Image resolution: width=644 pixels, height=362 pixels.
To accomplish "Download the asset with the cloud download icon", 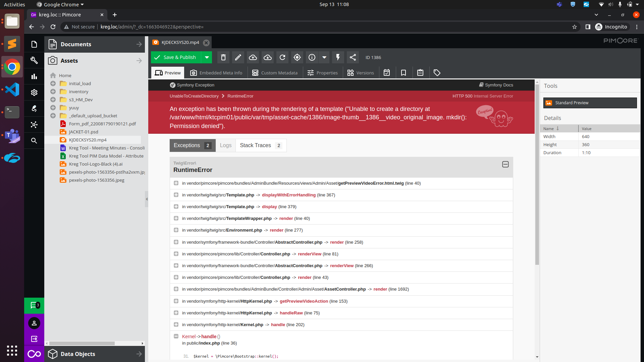I will pyautogui.click(x=267, y=57).
